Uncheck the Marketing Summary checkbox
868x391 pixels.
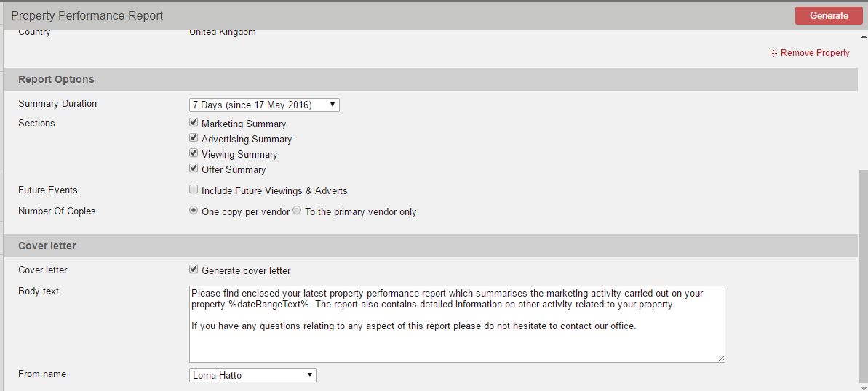coord(194,123)
